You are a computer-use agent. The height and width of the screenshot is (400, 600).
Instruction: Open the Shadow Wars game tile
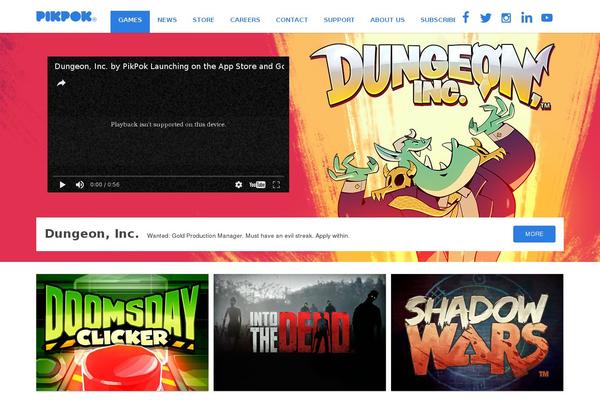click(x=477, y=332)
